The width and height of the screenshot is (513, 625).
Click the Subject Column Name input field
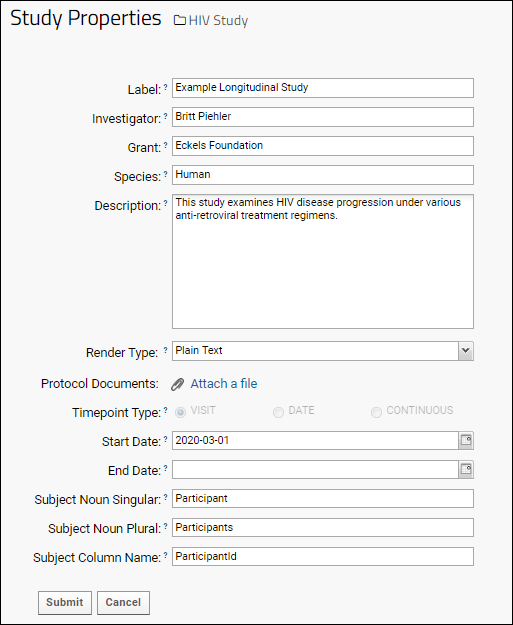(x=323, y=556)
